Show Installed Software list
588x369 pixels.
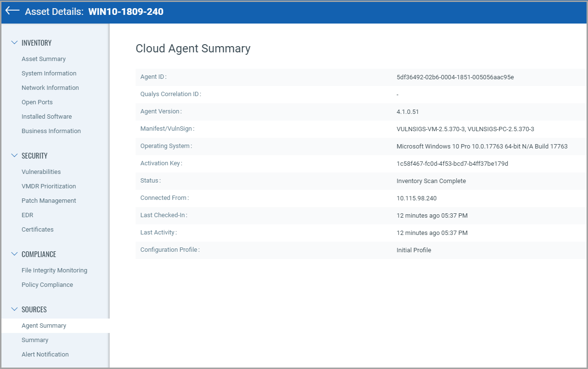pos(47,117)
